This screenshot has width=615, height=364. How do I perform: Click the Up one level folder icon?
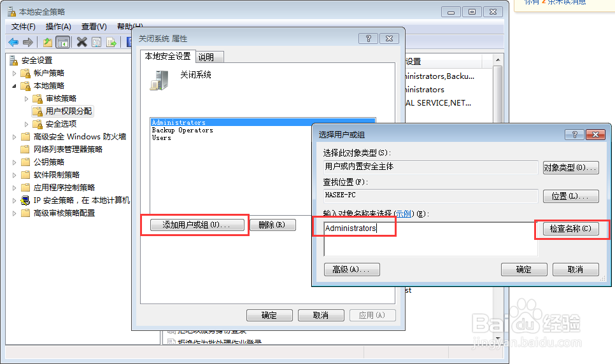coord(48,42)
